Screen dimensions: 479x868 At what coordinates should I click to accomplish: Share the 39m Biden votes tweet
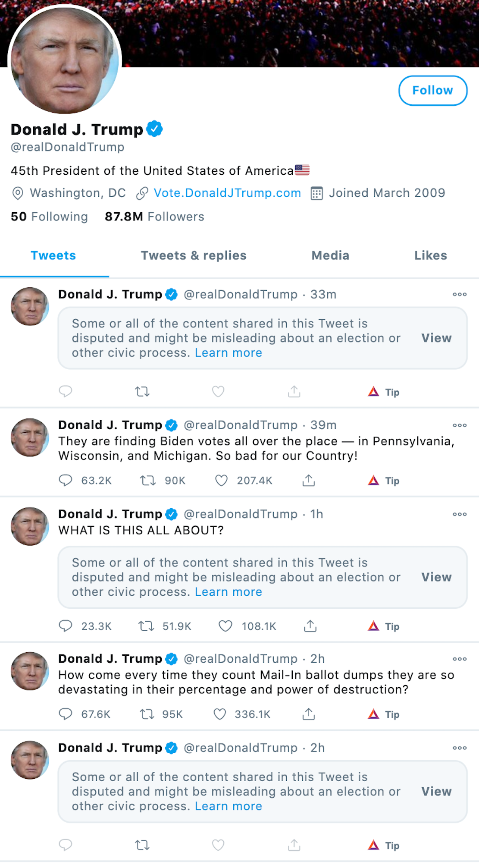pyautogui.click(x=309, y=480)
